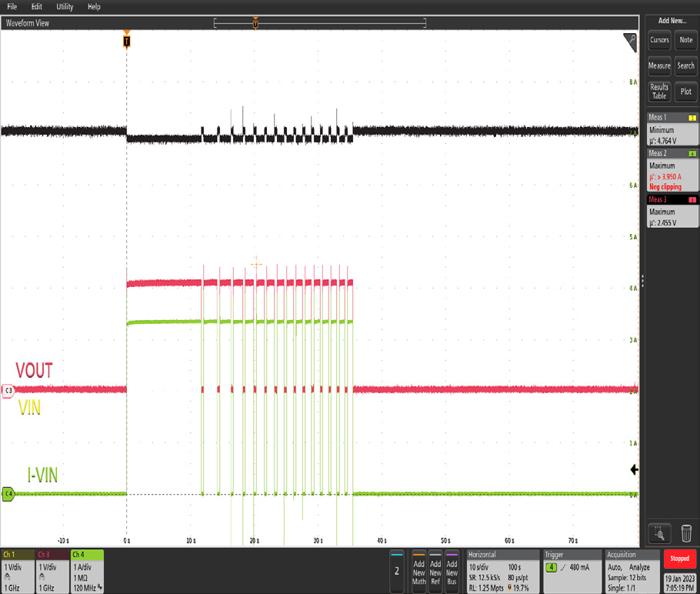
Task: Open the Acquisition settings badge
Action: point(629,571)
